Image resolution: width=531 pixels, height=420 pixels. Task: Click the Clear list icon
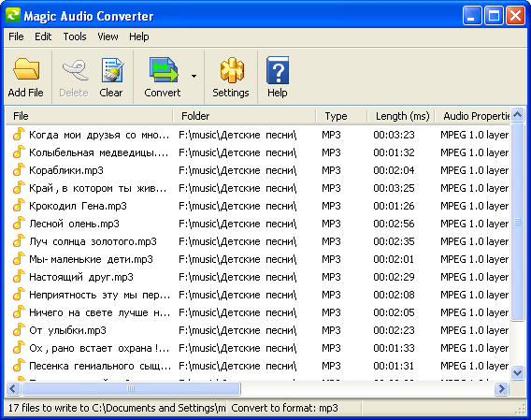[112, 70]
